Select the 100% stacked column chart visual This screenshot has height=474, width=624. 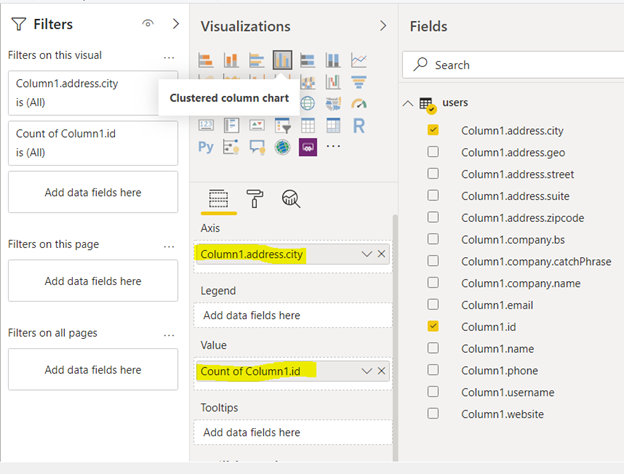tap(333, 60)
